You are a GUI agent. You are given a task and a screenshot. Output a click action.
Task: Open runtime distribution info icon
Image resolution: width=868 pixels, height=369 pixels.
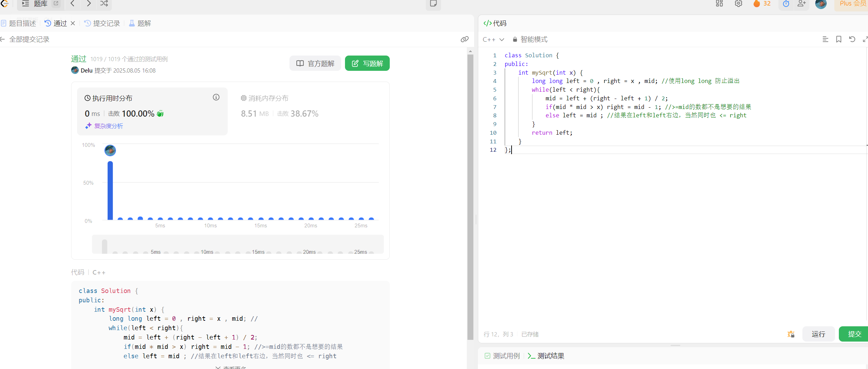(x=216, y=97)
